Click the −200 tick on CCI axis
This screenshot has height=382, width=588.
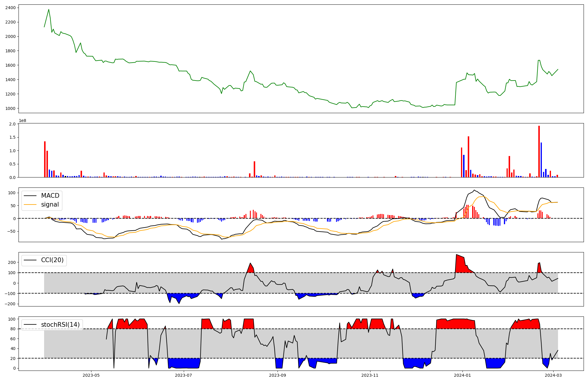10,304
